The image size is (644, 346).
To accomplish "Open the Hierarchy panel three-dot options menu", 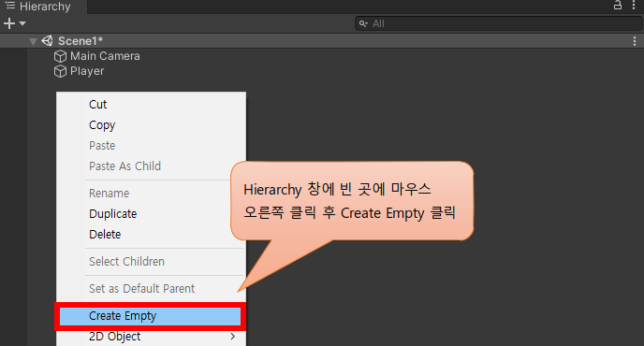I will (634, 6).
